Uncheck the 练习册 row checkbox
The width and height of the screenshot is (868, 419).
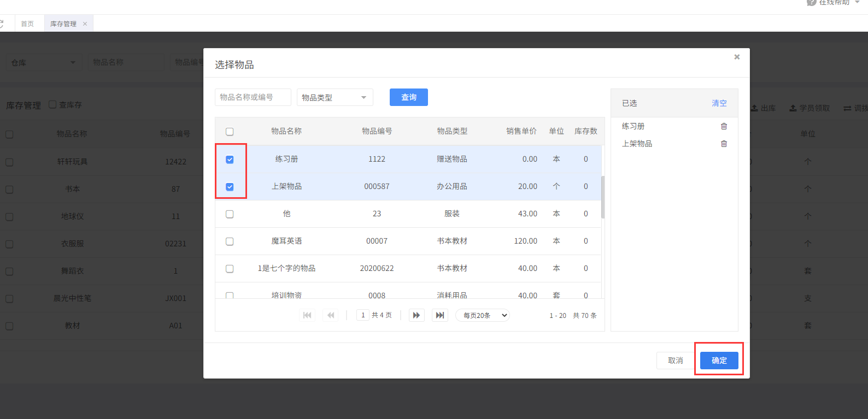coord(230,160)
